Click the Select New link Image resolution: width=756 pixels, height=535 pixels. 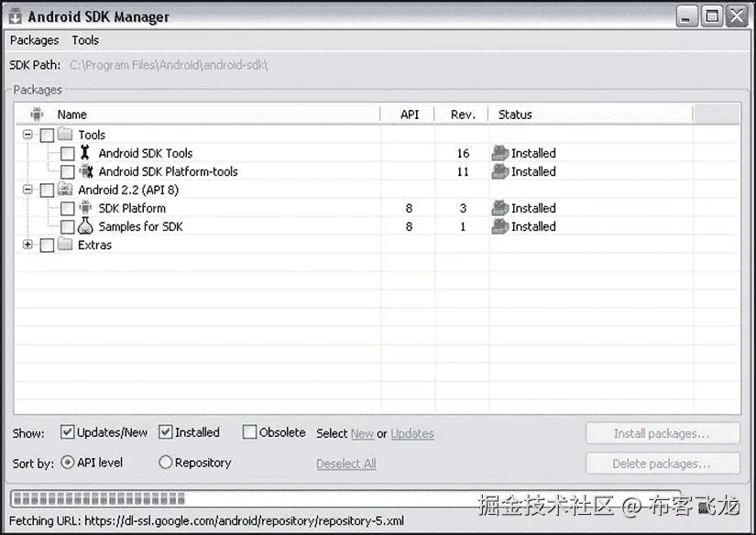[362, 434]
